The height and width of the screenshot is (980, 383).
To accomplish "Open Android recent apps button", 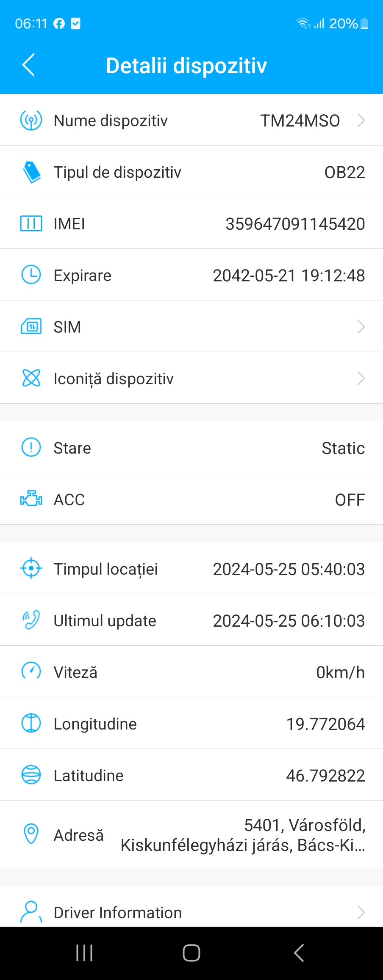I will point(84,953).
